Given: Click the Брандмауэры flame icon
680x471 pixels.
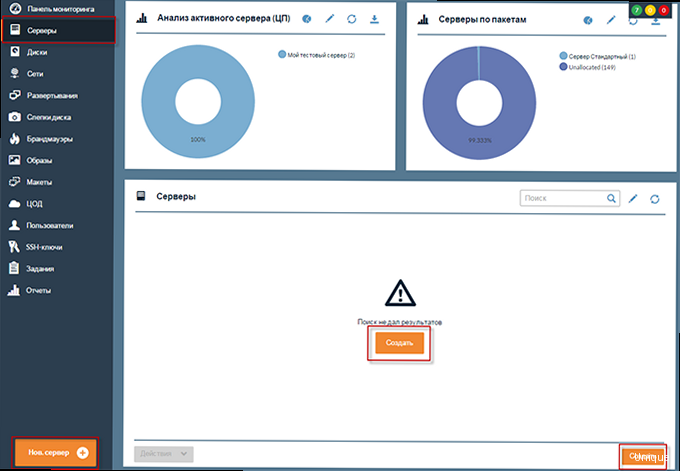Looking at the screenshot, I should coord(15,139).
